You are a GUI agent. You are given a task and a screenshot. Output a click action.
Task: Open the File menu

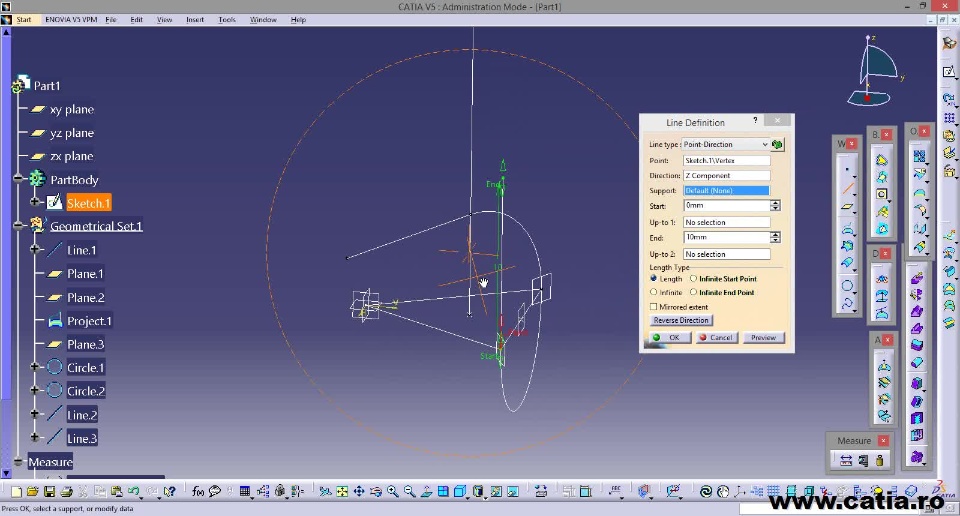pyautogui.click(x=111, y=20)
